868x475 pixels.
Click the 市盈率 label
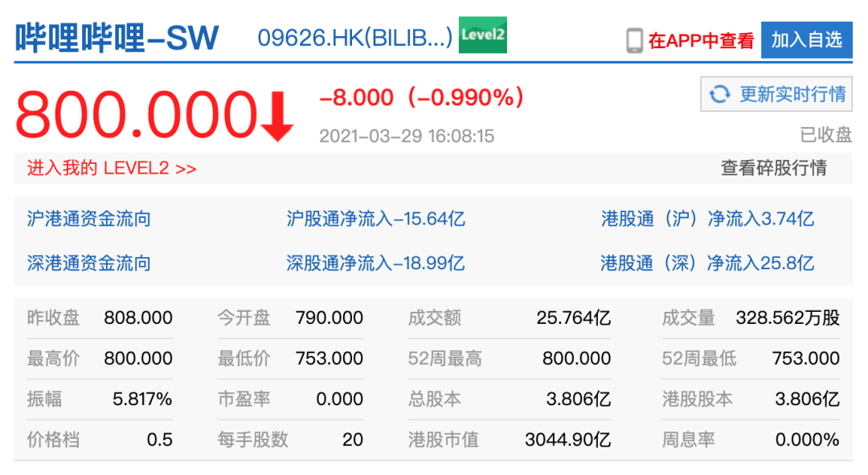[x=244, y=399]
